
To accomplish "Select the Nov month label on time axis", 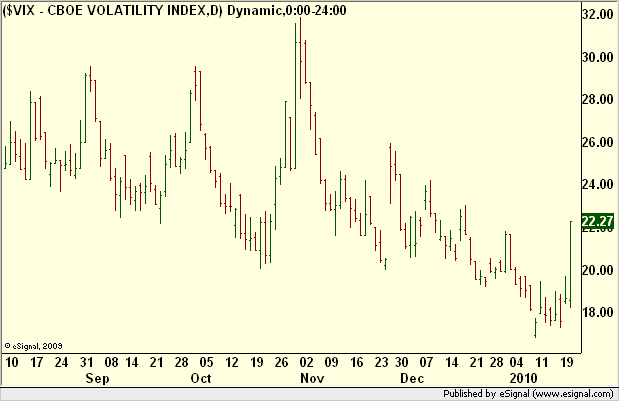I will 312,379.
